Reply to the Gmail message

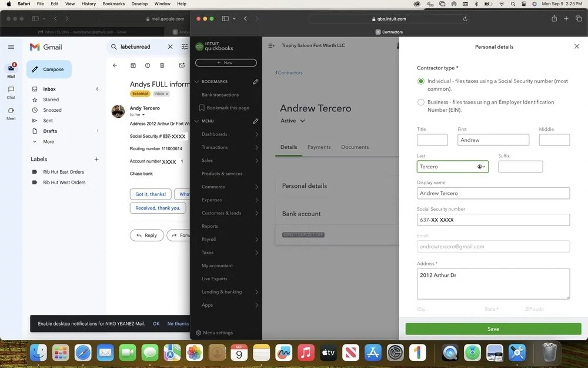146,235
